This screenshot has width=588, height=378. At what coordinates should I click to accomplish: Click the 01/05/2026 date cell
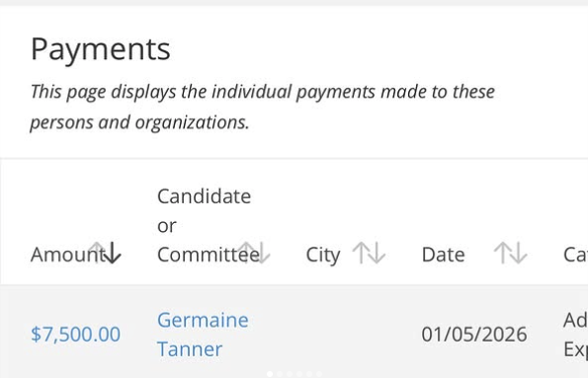474,335
